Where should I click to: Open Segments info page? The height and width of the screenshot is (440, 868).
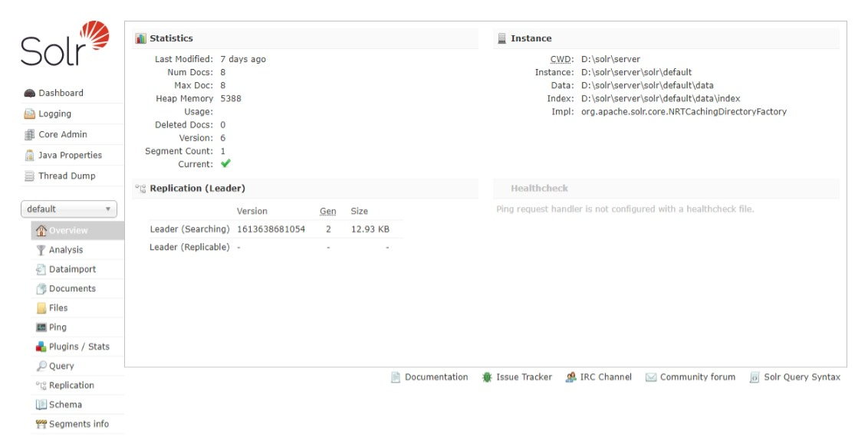(77, 424)
